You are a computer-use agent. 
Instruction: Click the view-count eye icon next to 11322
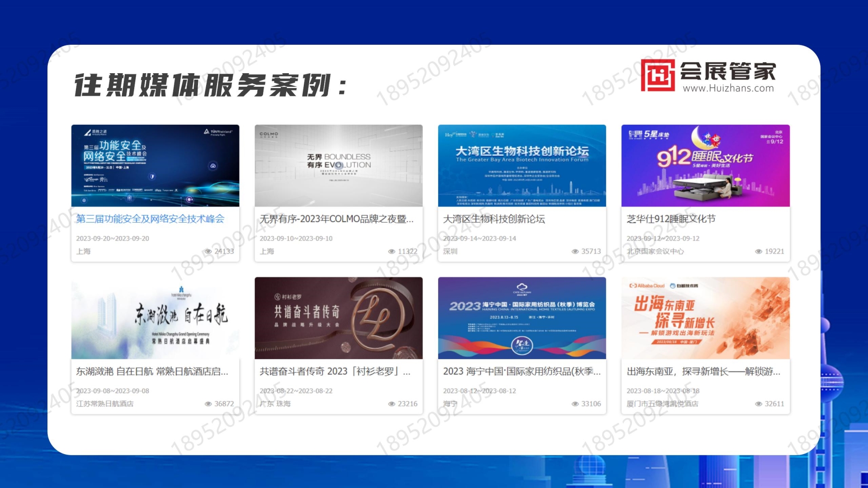(392, 252)
